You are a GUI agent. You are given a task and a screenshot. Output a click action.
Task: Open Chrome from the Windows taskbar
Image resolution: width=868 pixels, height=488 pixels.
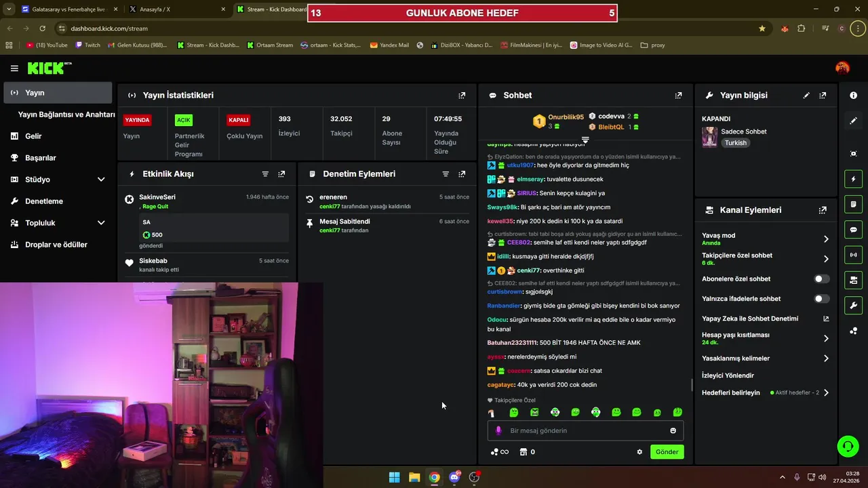point(434,477)
